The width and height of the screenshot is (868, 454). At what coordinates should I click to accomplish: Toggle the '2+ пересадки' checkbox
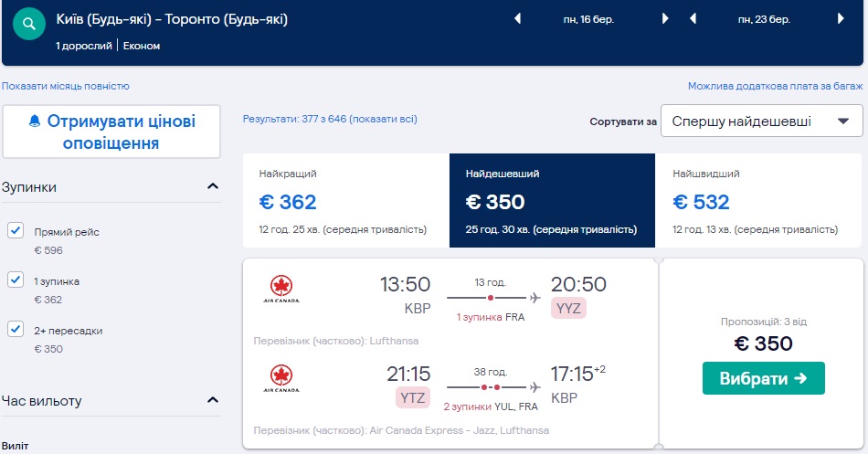[16, 329]
